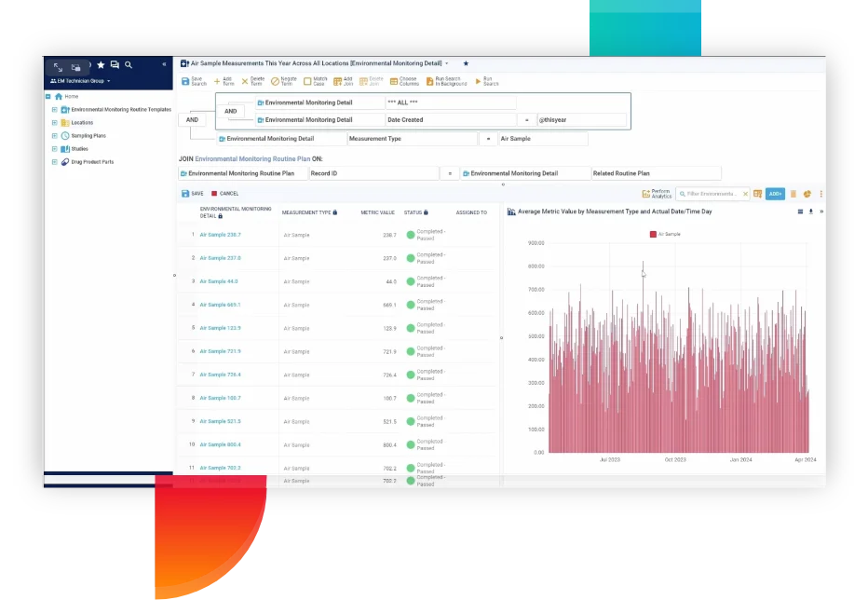Open the Air Sample 238.7 record link
Viewport: 868px width, 600px height.
tap(220, 235)
